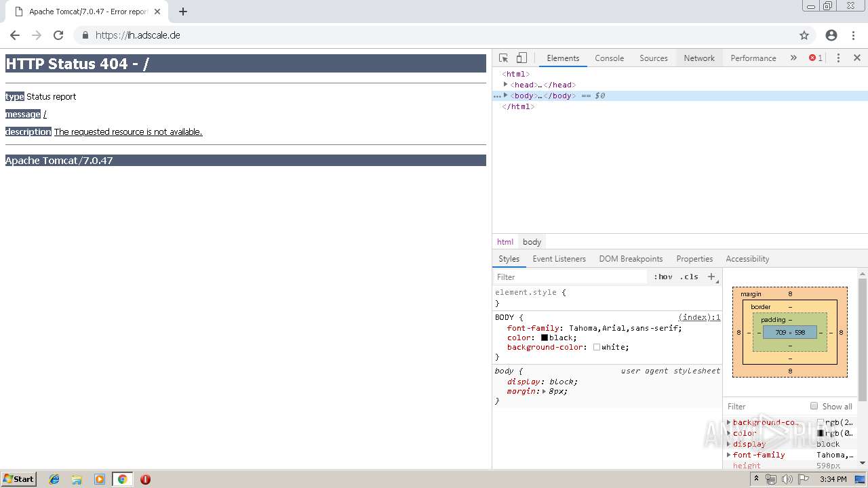Viewport: 868px width, 488px height.
Task: Click body in the breadcrumb bar
Action: 532,242
